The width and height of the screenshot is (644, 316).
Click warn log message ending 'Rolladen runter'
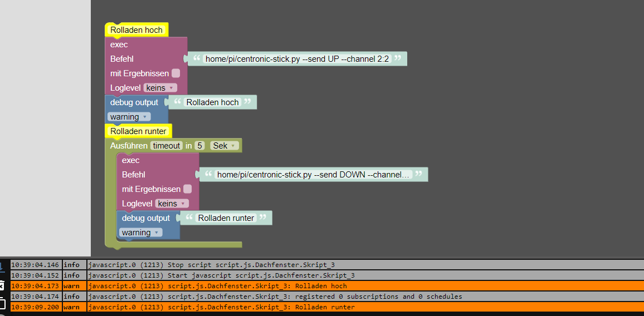coord(221,307)
